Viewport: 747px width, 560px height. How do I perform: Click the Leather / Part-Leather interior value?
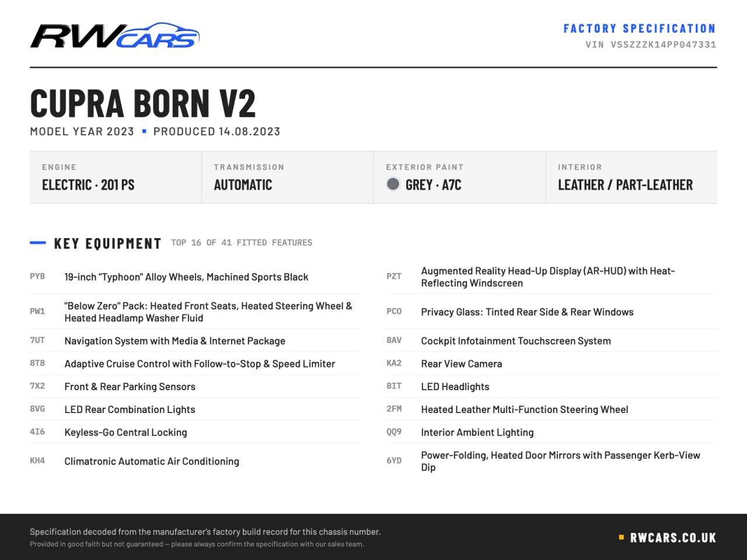(x=625, y=185)
